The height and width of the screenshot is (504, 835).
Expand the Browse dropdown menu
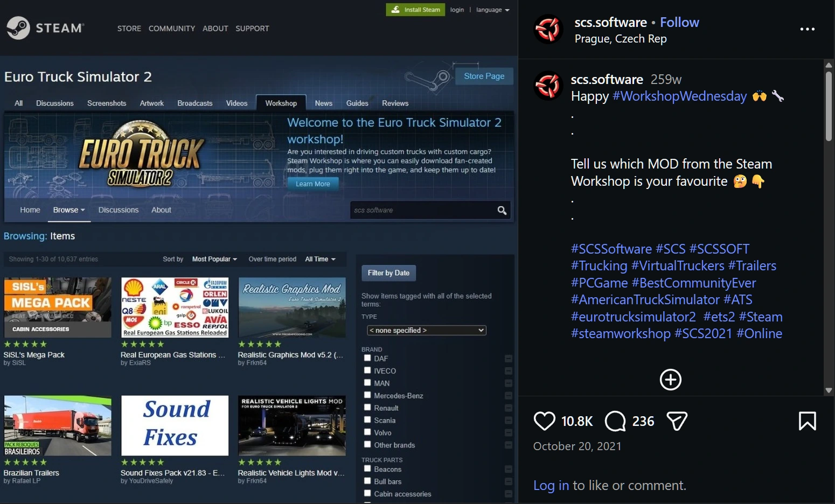coord(69,210)
